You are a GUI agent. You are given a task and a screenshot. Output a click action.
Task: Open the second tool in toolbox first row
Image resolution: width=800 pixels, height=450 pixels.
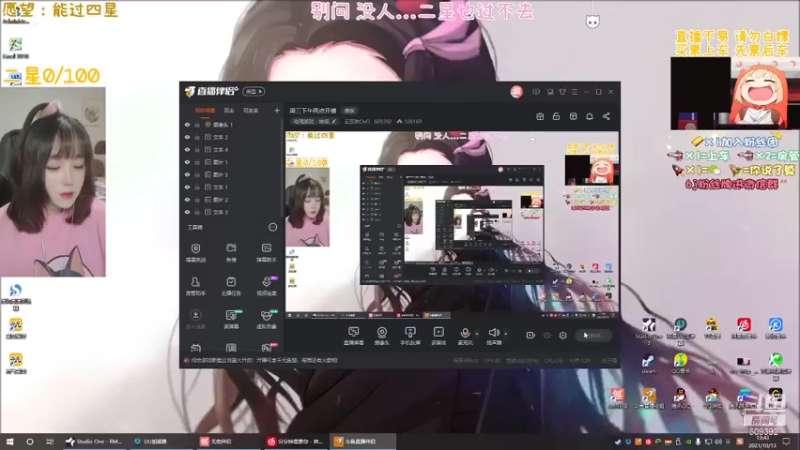(x=231, y=252)
